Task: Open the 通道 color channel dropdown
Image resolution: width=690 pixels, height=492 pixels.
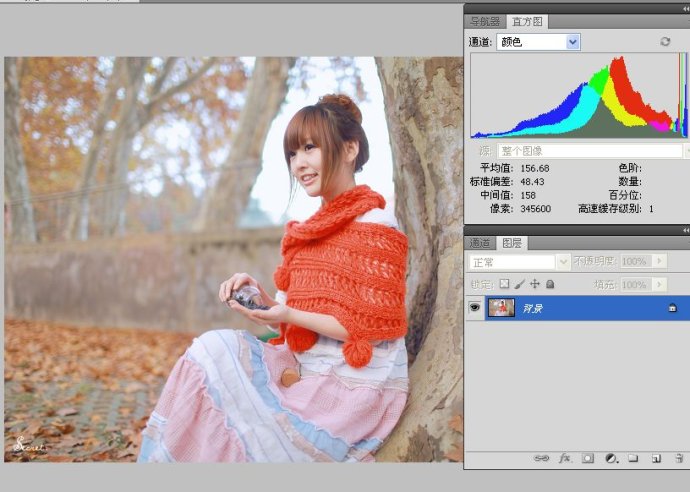Action: [x=573, y=42]
